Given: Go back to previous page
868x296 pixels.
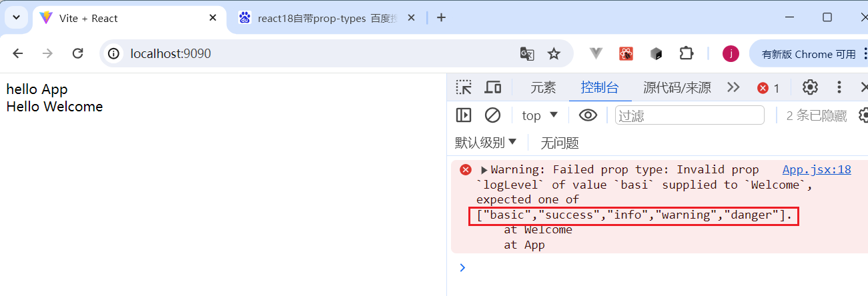Looking at the screenshot, I should click(x=18, y=53).
